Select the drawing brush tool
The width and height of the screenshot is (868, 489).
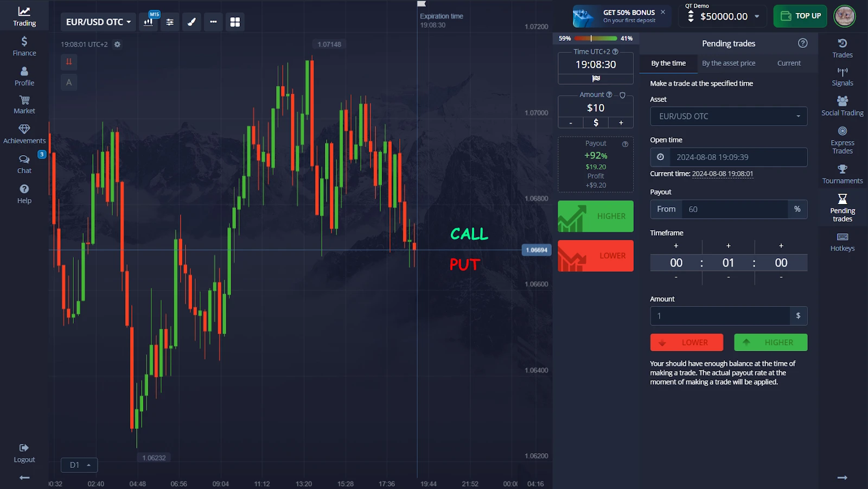[192, 22]
